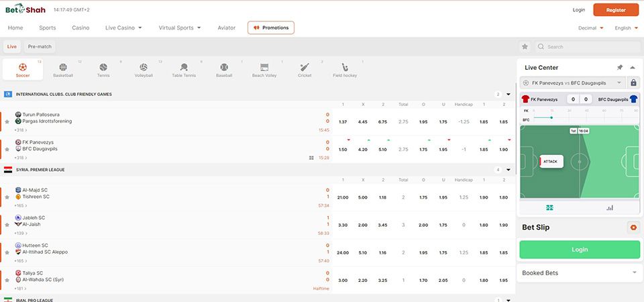Open Bet Slip settings icon
Image resolution: width=644 pixels, height=302 pixels.
tap(633, 228)
